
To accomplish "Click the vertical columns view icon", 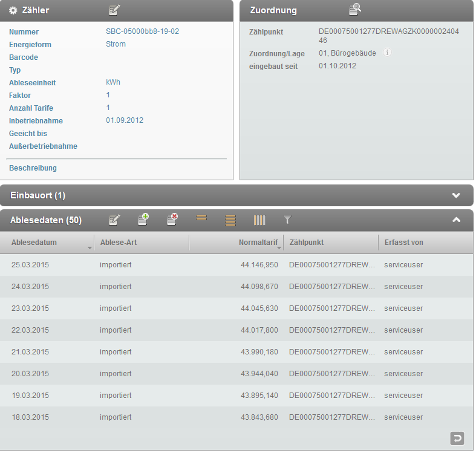I will pyautogui.click(x=259, y=220).
